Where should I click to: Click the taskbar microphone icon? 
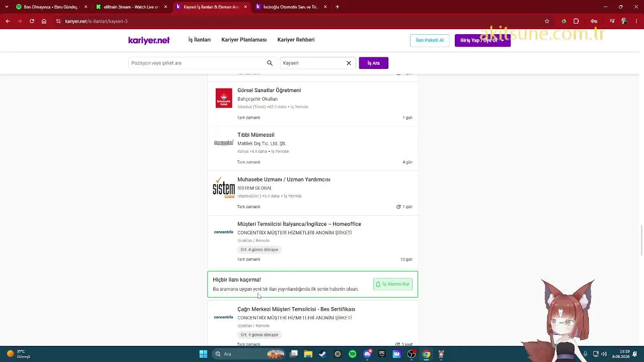[x=585, y=354]
